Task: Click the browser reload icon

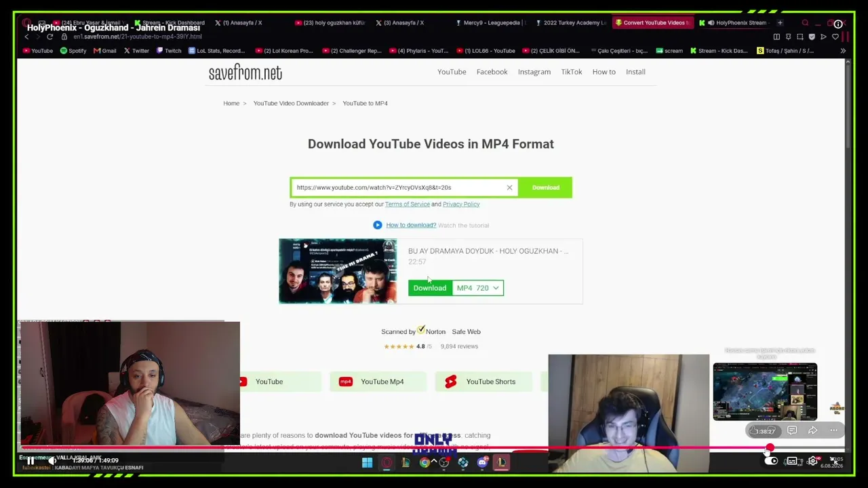Action: point(50,37)
